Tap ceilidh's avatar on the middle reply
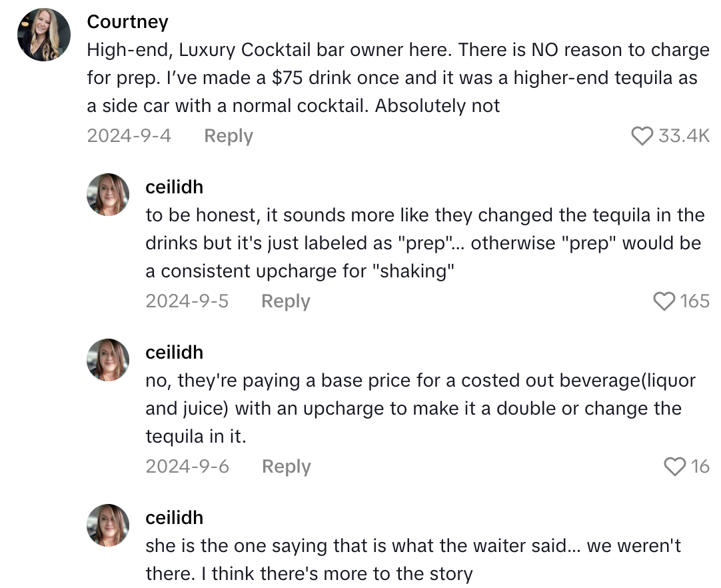Screen dimensions: 721x588 tap(107, 359)
